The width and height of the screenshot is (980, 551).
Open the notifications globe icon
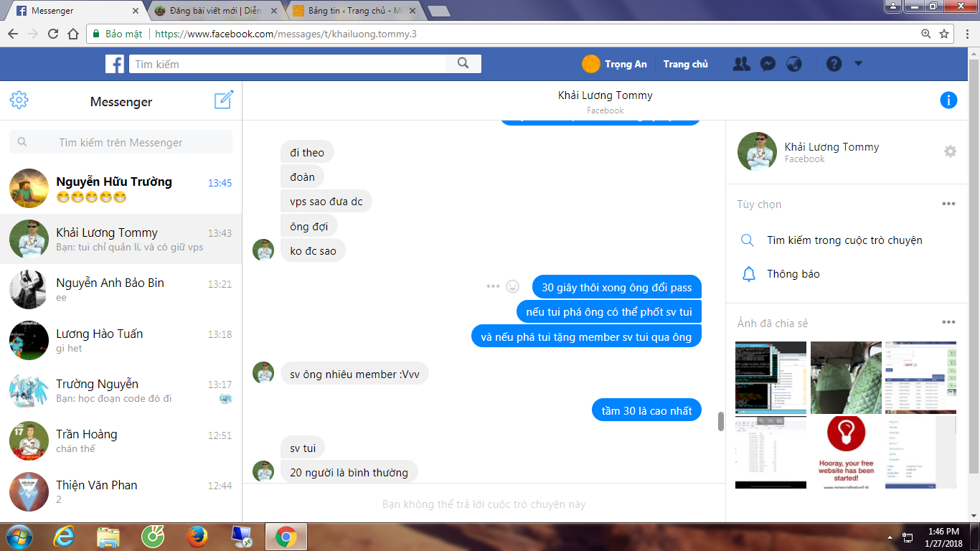click(793, 64)
